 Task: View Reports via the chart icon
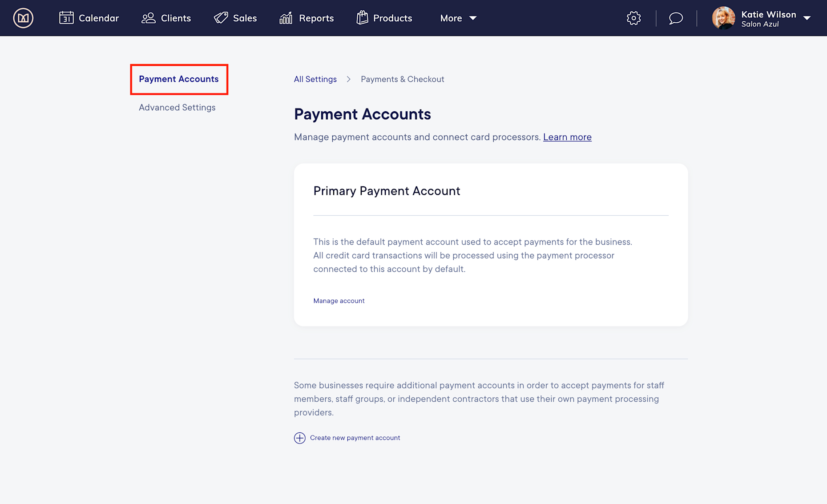coord(286,18)
